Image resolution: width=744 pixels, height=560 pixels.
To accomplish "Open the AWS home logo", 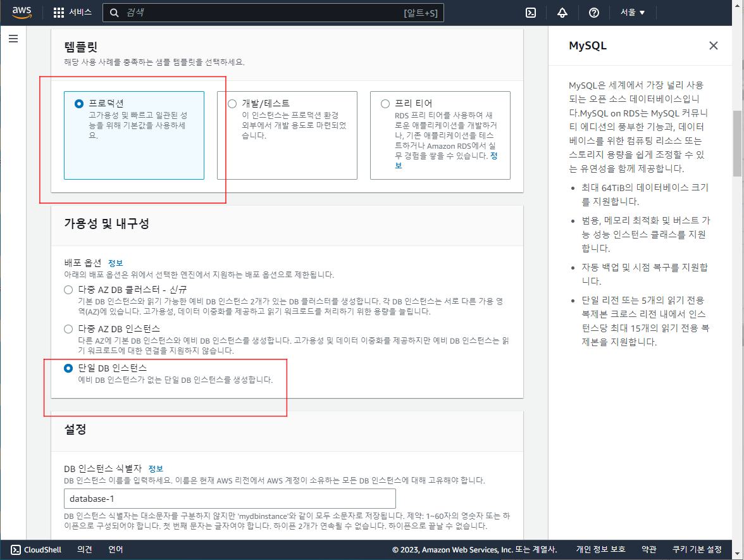I will 22,13.
